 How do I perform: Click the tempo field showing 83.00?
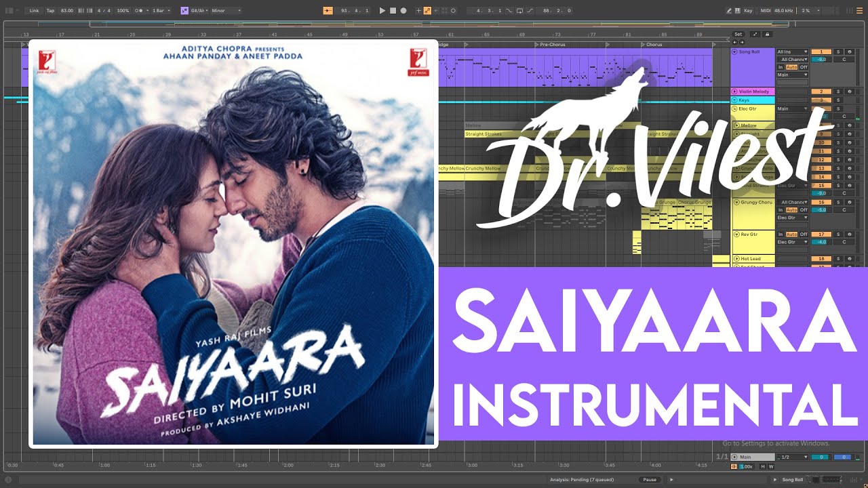(x=67, y=11)
